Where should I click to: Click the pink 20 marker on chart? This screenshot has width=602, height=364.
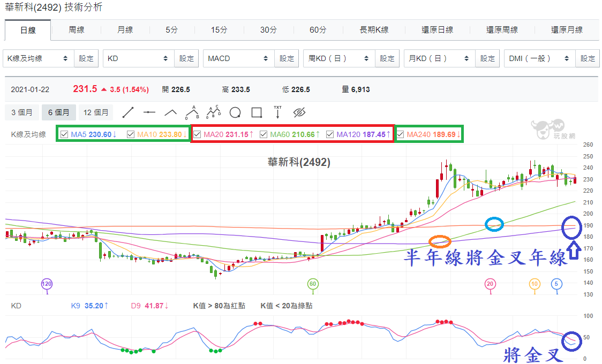pos(490,284)
